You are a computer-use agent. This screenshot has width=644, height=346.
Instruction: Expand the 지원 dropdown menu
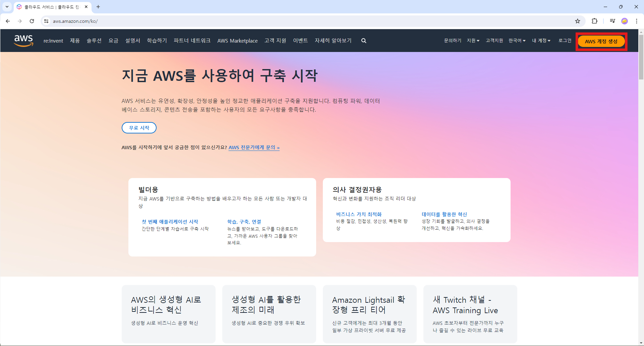(473, 41)
